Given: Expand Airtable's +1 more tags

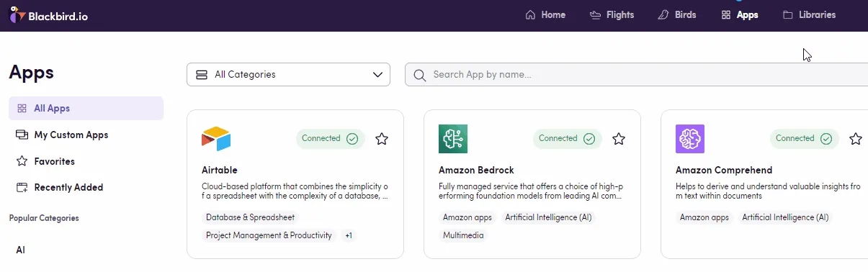Looking at the screenshot, I should click(x=349, y=235).
